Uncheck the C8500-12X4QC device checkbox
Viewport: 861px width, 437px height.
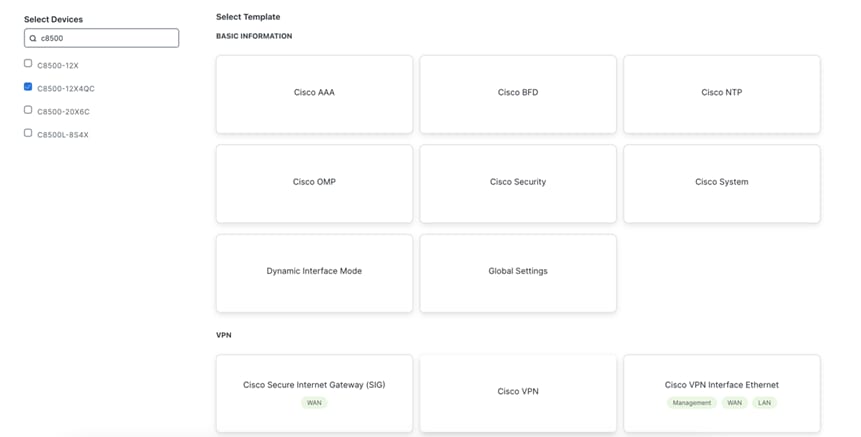coord(28,86)
